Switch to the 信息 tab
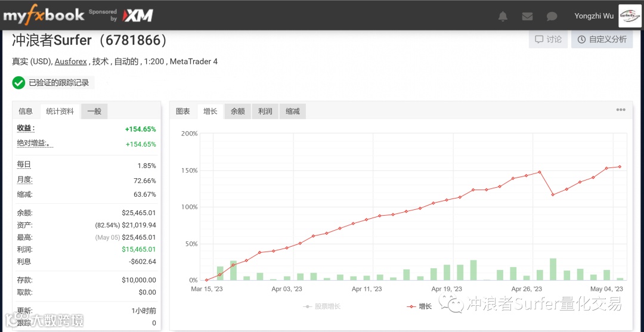The height and width of the screenshot is (332, 644). 26,111
